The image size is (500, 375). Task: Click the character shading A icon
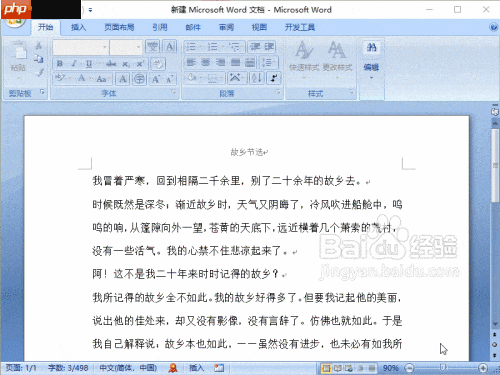click(123, 79)
